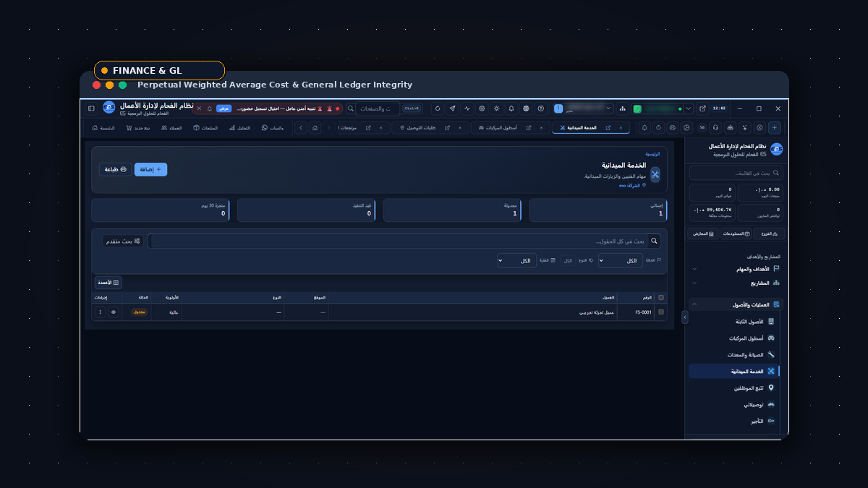Screen dimensions: 868x488
Task: Click the الأعمدة columns button
Action: pos(108,282)
